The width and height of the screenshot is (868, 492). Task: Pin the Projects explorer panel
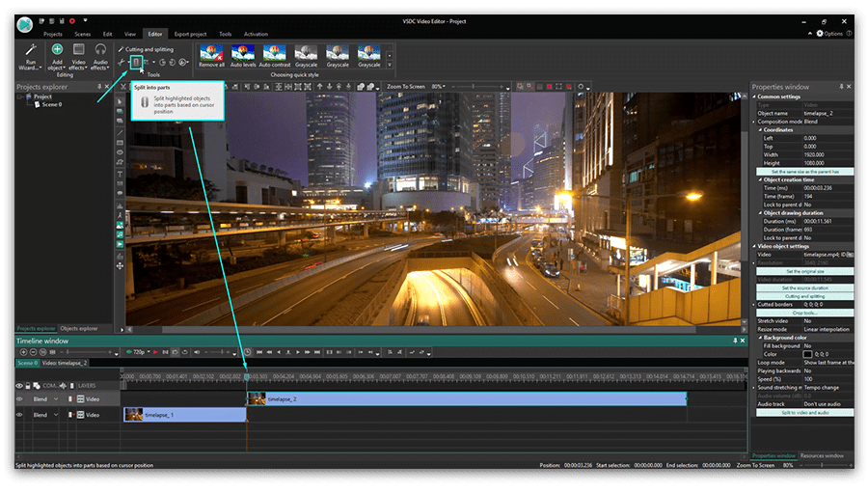(x=99, y=87)
